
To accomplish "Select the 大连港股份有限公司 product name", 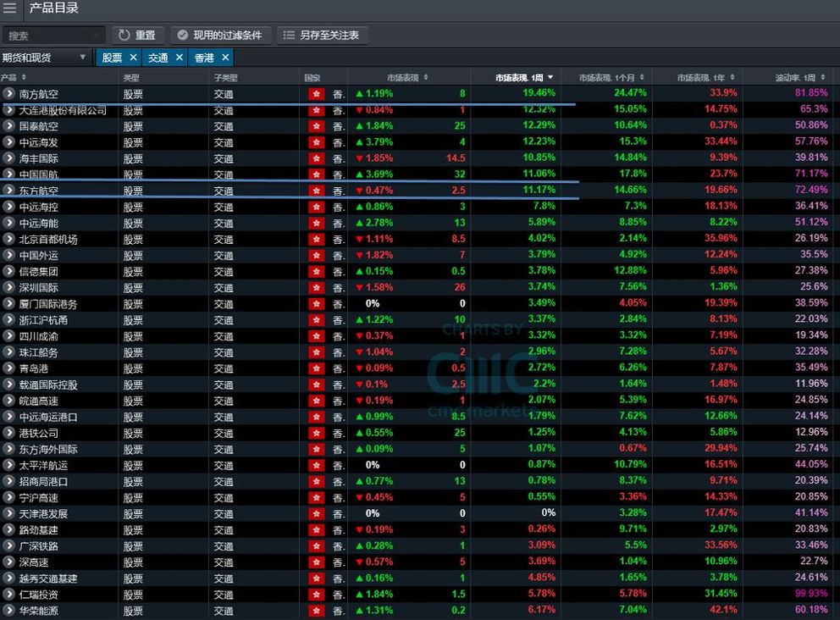I will 63,110.
